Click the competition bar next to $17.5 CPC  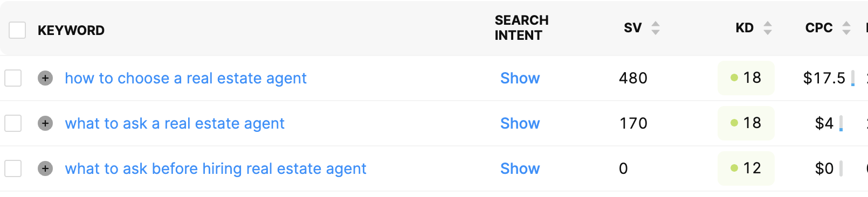(x=853, y=78)
